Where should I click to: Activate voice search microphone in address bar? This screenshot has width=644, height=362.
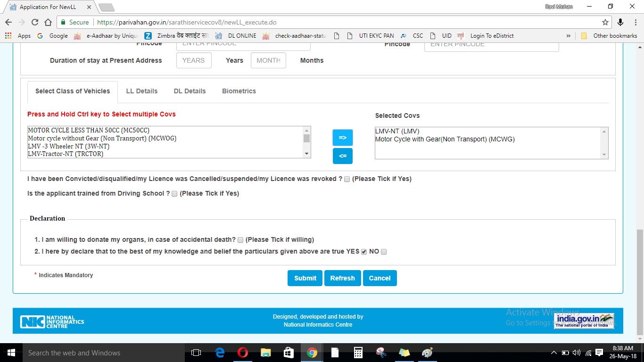click(620, 22)
